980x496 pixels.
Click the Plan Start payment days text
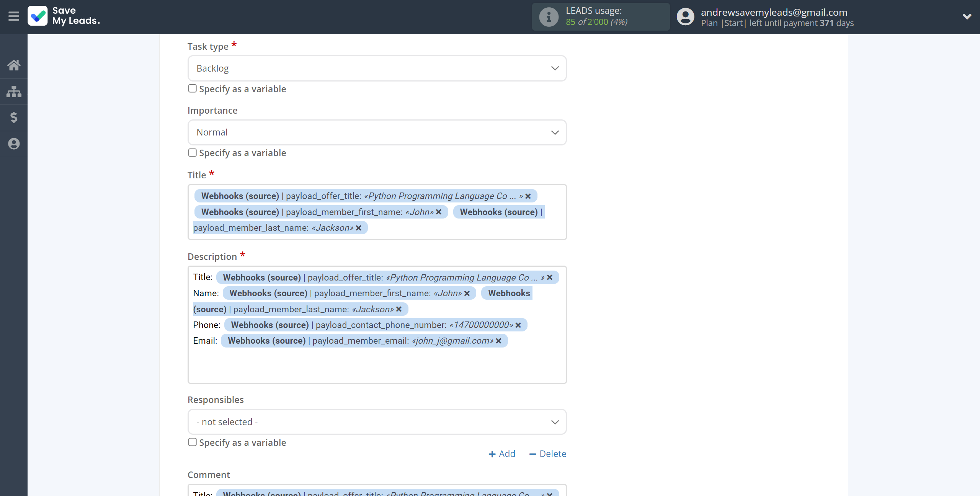[777, 23]
